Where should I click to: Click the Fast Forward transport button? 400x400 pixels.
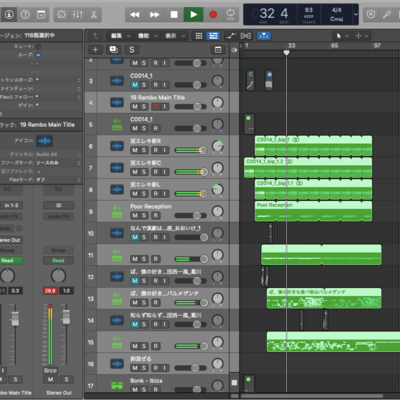coord(154,15)
